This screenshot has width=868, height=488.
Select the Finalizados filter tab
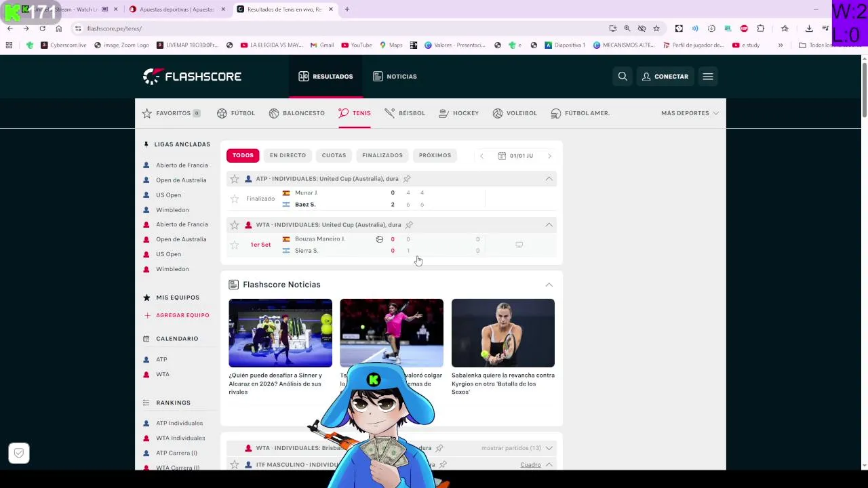coord(382,155)
